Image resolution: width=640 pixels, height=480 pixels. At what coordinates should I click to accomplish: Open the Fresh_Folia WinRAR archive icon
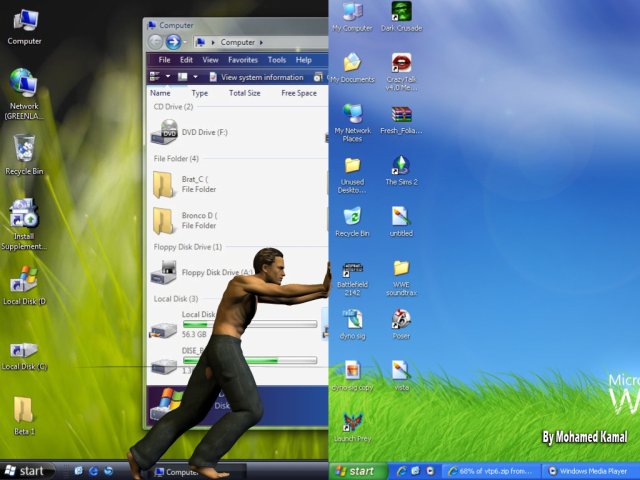401,120
